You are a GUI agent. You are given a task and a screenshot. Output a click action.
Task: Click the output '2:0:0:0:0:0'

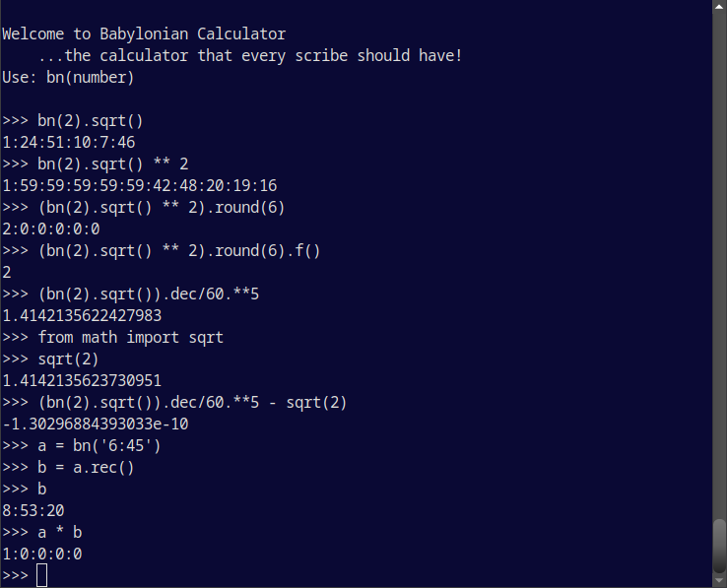click(51, 229)
